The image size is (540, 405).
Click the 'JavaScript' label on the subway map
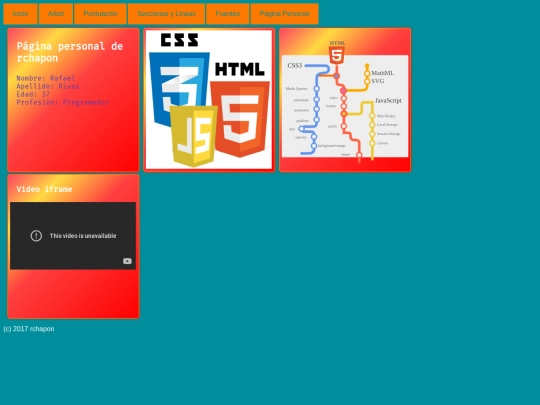pyautogui.click(x=388, y=101)
